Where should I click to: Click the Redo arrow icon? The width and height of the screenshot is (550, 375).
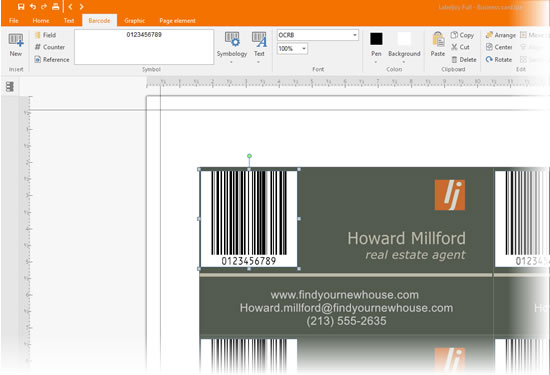point(44,7)
